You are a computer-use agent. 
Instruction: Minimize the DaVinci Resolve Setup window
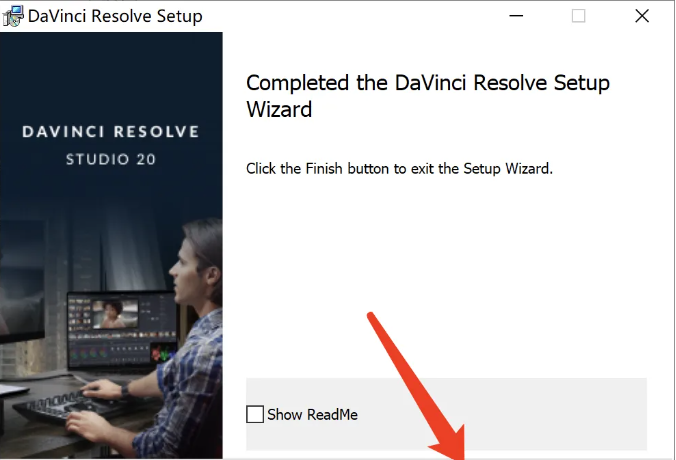click(516, 16)
